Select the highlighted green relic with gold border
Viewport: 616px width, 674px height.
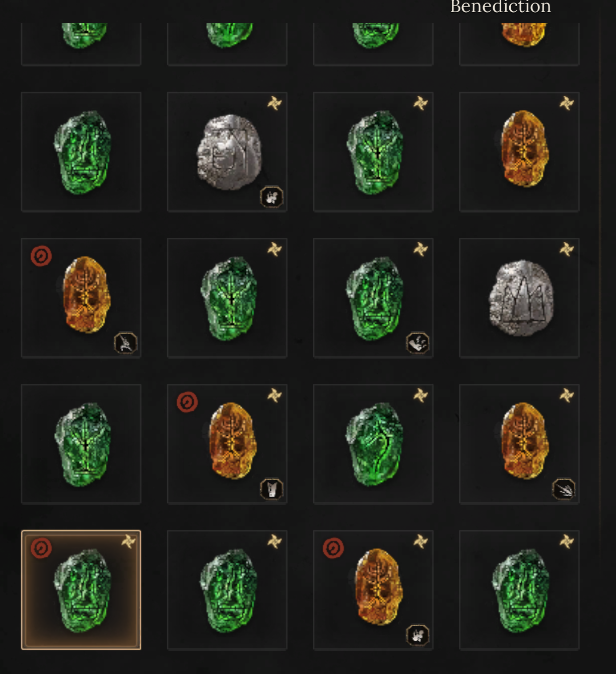(x=81, y=590)
